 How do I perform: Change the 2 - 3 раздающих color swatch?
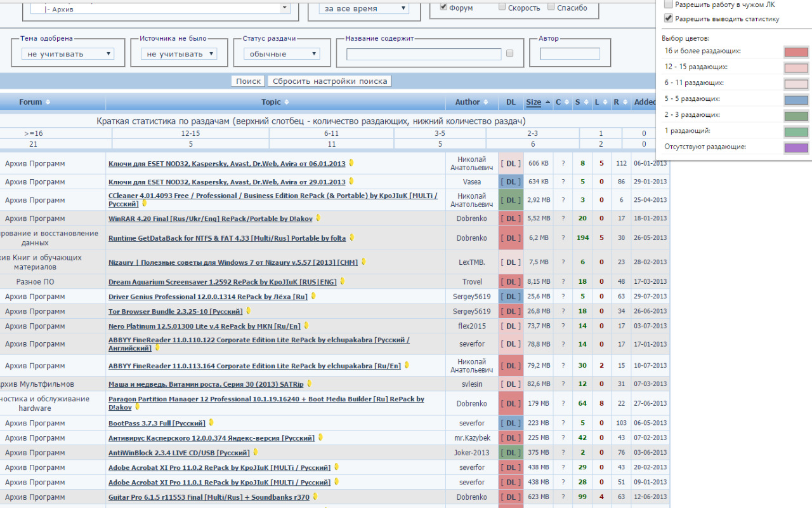pos(796,116)
